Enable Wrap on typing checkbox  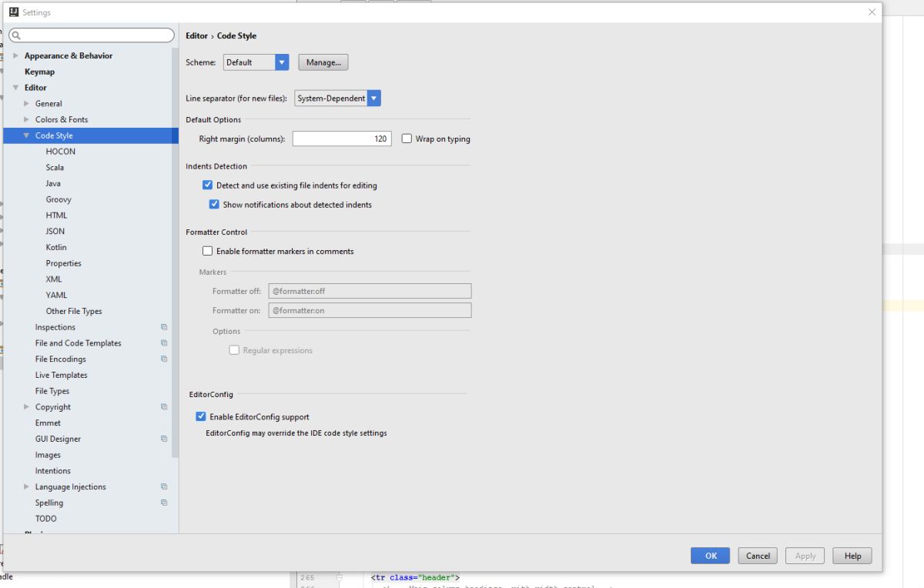point(407,139)
